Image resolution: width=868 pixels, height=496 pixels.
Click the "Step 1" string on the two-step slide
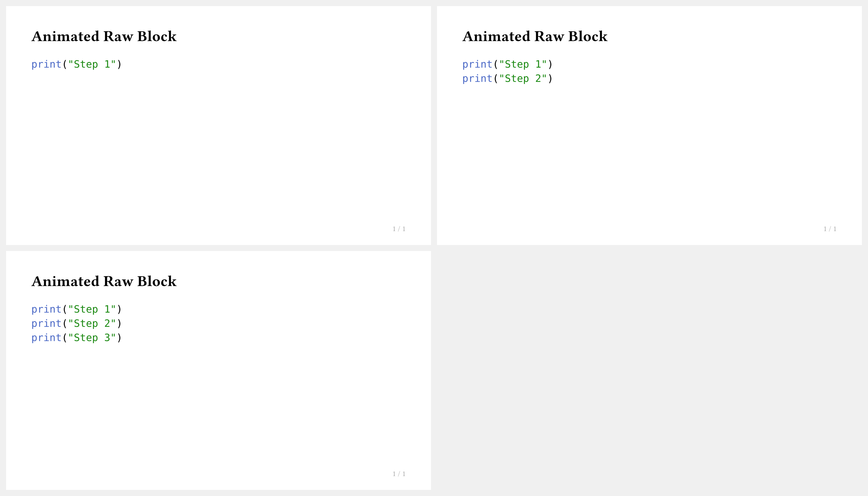click(523, 64)
